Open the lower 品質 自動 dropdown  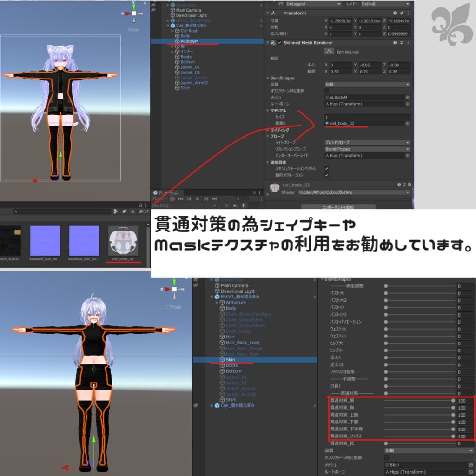coord(428,450)
